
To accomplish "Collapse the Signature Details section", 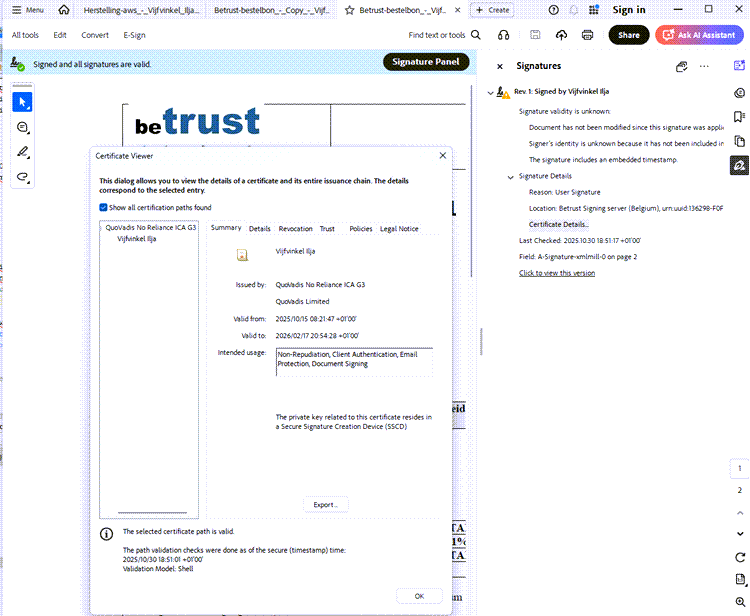I will point(510,177).
